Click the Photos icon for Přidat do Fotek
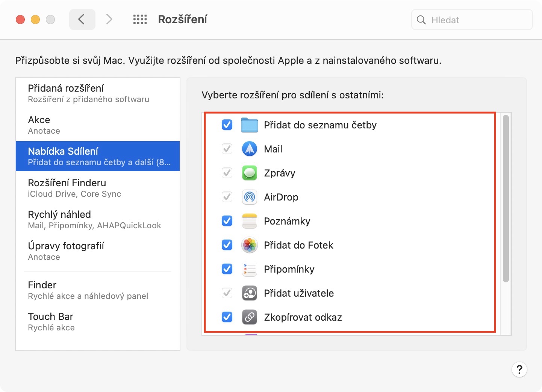Viewport: 542px width, 392px height. (249, 245)
